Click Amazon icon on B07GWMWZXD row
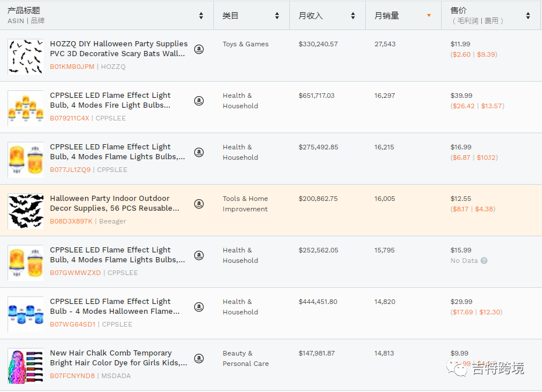This screenshot has width=542, height=392. pos(199,255)
